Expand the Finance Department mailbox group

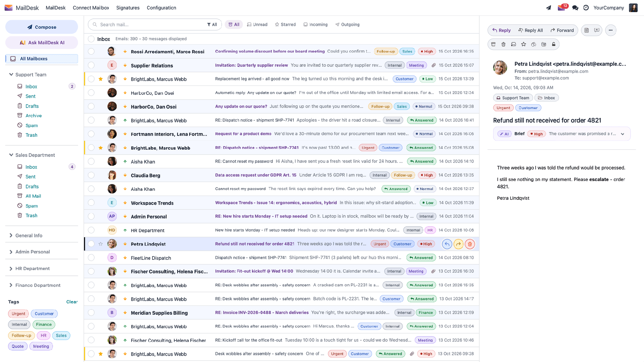pos(11,285)
